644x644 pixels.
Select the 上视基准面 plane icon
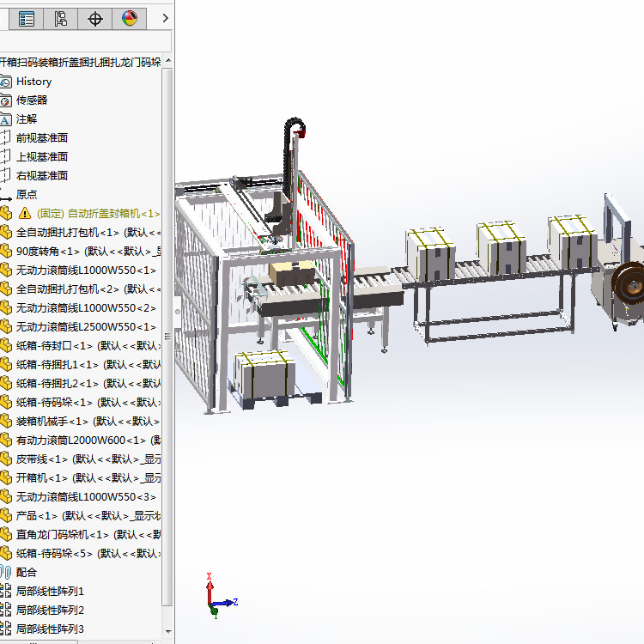click(5, 157)
